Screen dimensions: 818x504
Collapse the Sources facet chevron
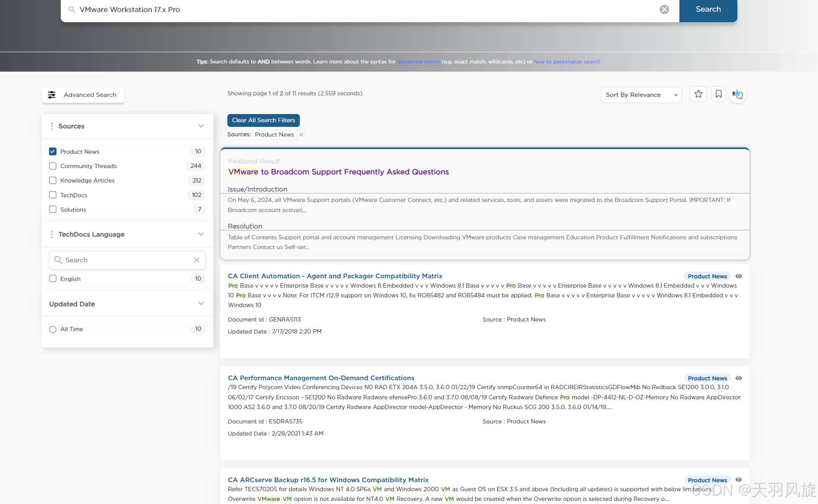(x=201, y=126)
